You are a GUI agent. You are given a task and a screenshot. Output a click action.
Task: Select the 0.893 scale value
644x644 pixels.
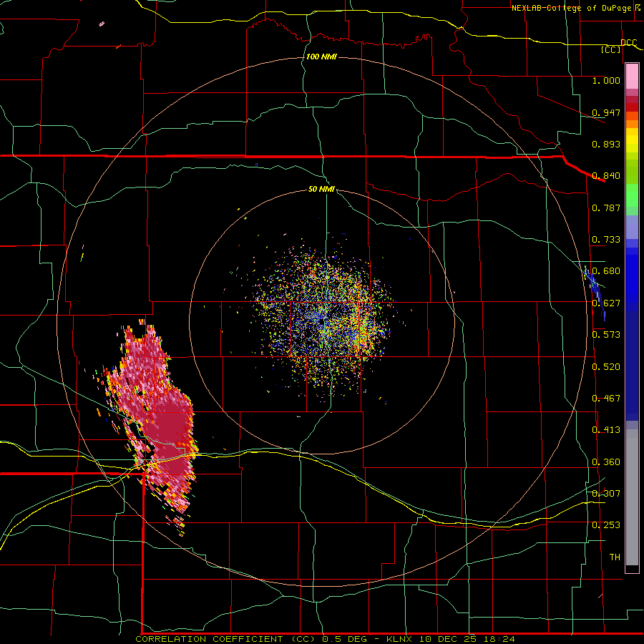(x=606, y=144)
